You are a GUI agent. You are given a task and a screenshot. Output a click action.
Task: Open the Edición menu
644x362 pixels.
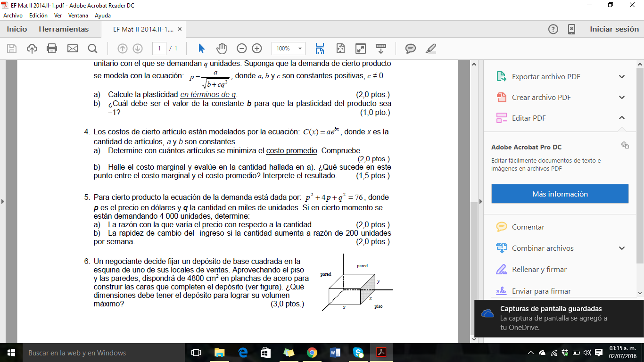[x=38, y=16]
